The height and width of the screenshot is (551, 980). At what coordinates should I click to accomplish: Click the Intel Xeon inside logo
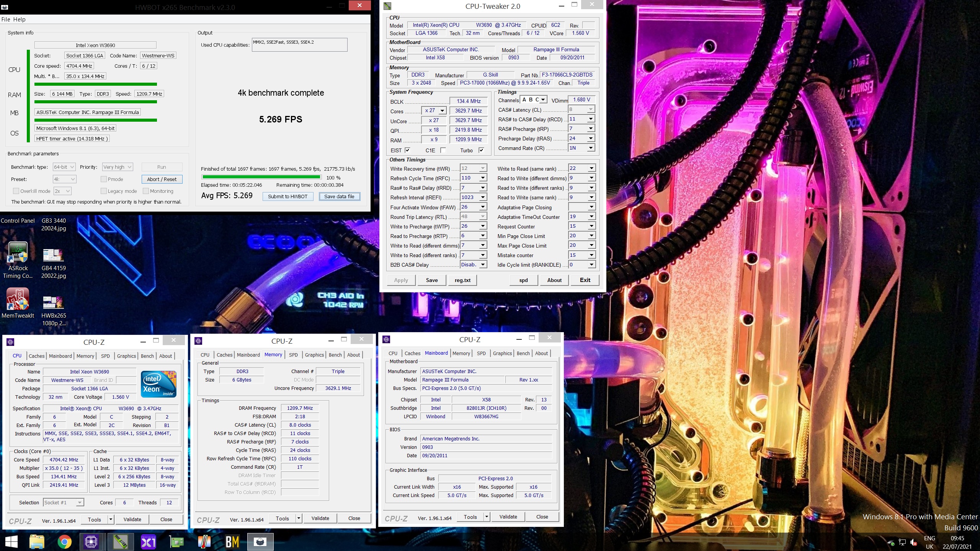pos(158,384)
